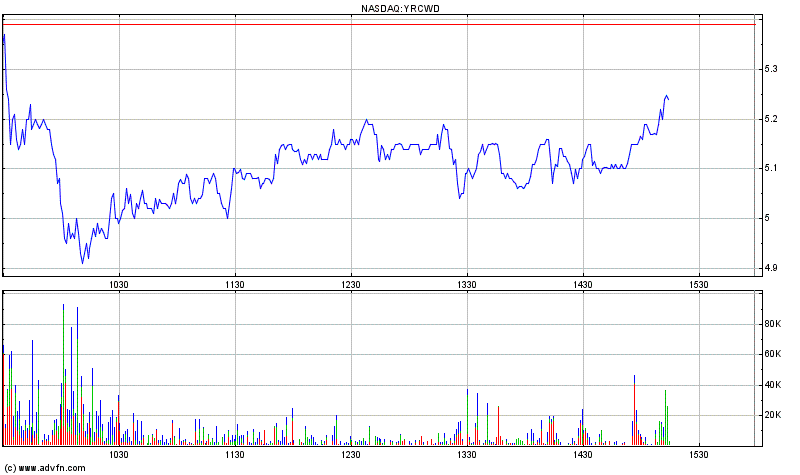Click the (c) www.advfn.com copyright text
The image size is (800, 475).
pos(45,468)
